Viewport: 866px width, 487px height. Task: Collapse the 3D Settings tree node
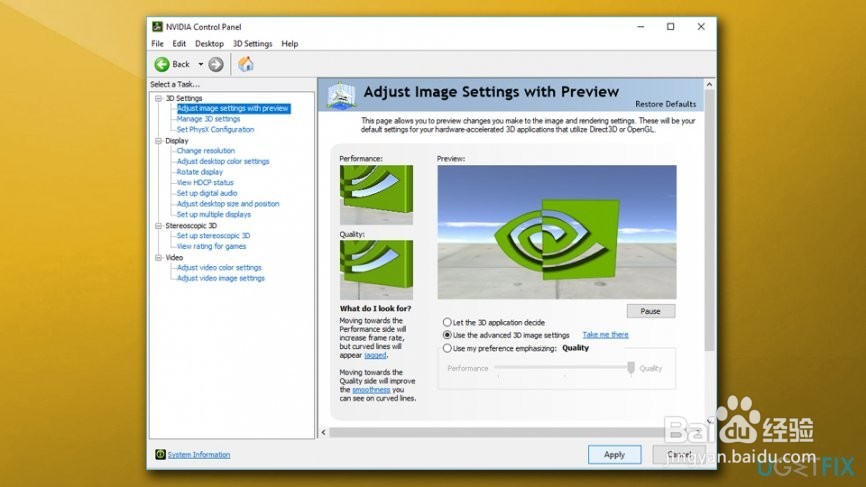159,98
